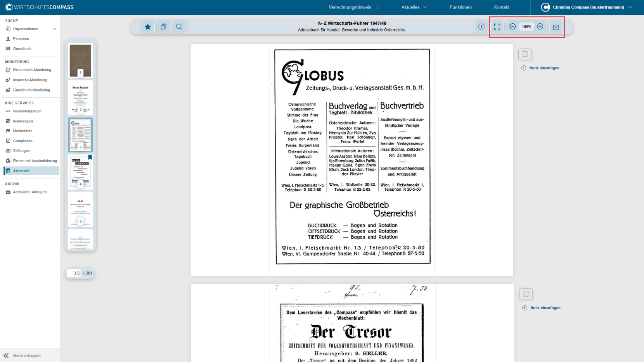Select page 5 thumbnail
Viewport: 644px width, 362px height.
(80, 209)
